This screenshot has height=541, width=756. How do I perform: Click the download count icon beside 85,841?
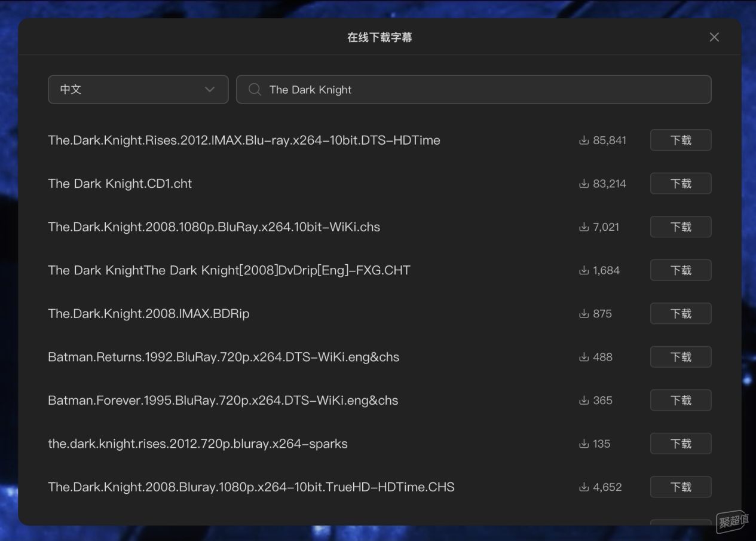(584, 140)
